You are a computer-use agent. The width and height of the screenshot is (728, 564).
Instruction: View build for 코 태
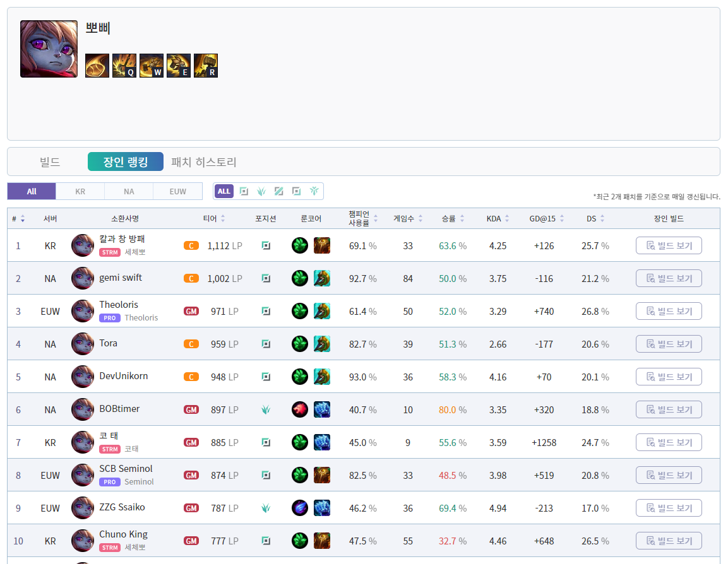coord(669,442)
